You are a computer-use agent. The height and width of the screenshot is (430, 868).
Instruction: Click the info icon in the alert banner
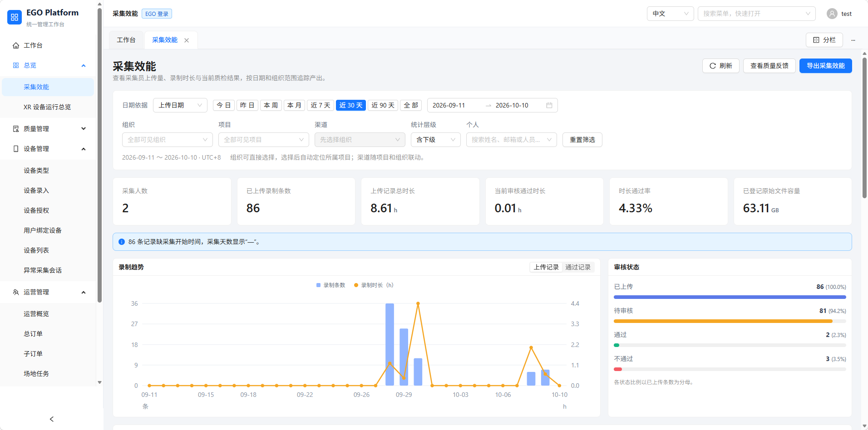pyautogui.click(x=122, y=242)
